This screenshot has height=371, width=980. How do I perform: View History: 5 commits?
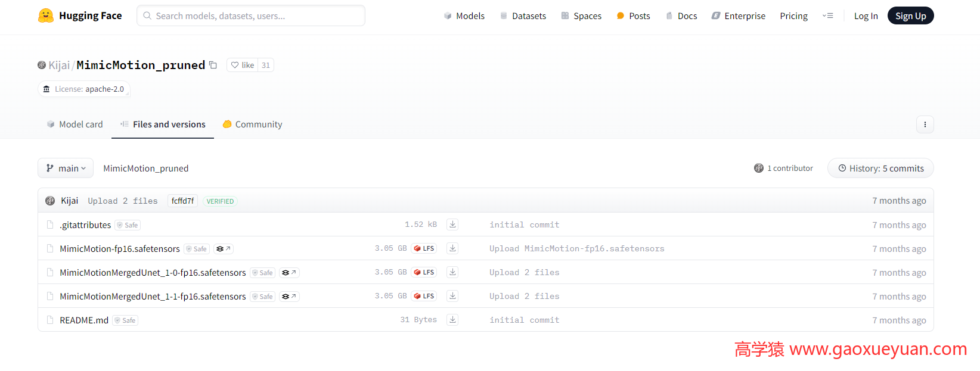coord(880,169)
